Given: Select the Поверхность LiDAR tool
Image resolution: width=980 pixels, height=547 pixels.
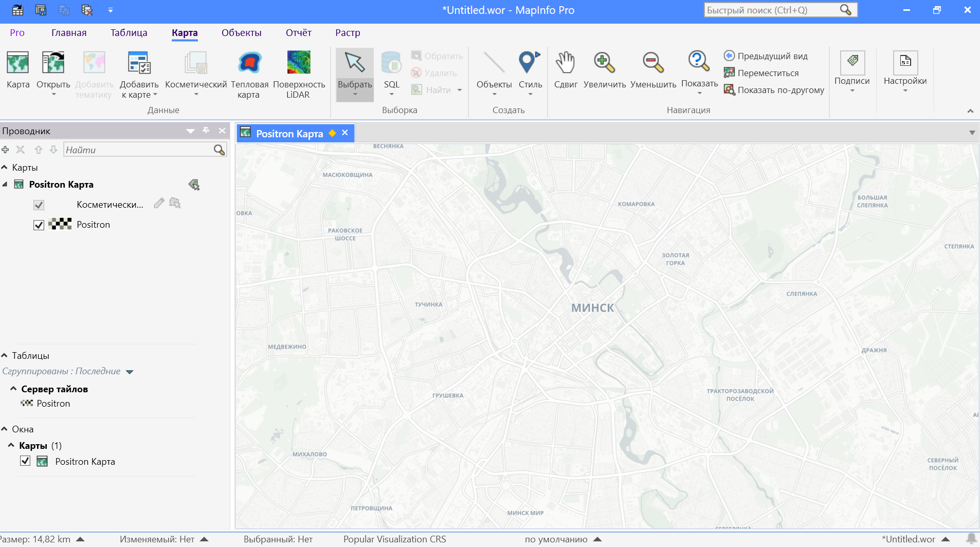Looking at the screenshot, I should (x=298, y=71).
